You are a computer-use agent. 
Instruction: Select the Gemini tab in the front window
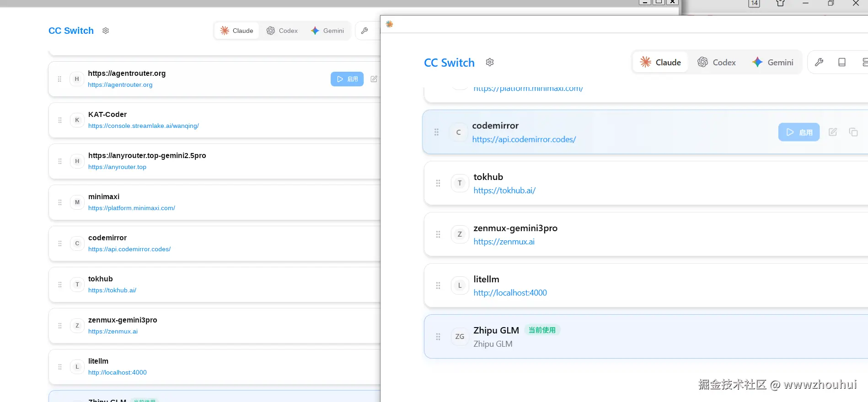(x=773, y=62)
